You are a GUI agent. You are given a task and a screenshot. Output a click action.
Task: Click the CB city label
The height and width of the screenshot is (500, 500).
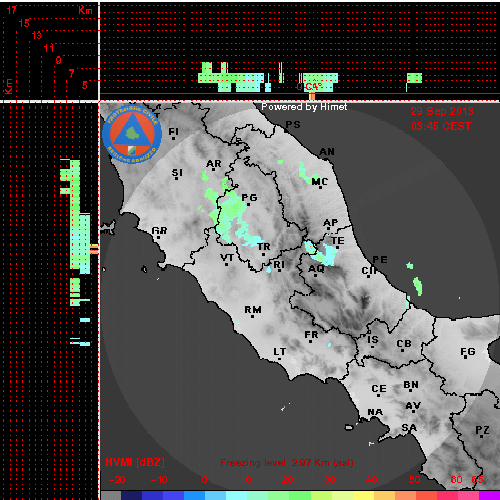404,344
